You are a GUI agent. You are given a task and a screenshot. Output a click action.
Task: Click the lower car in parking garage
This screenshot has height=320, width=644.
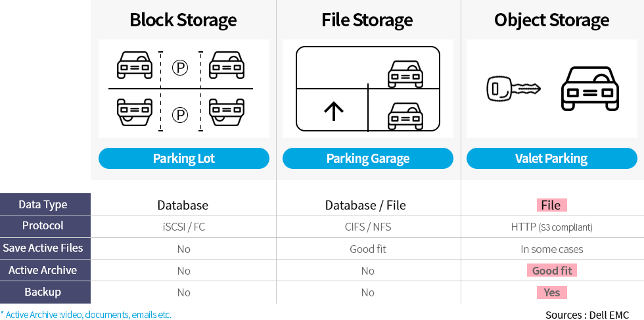[405, 115]
